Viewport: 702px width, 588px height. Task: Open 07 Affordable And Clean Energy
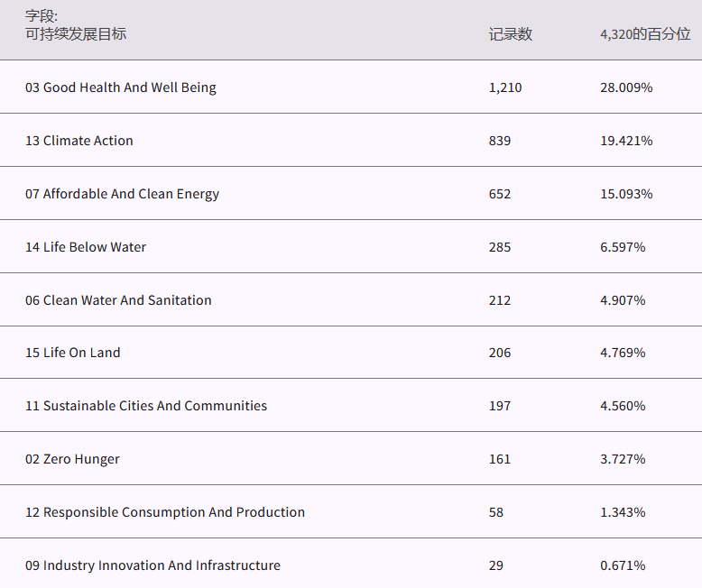(x=122, y=194)
